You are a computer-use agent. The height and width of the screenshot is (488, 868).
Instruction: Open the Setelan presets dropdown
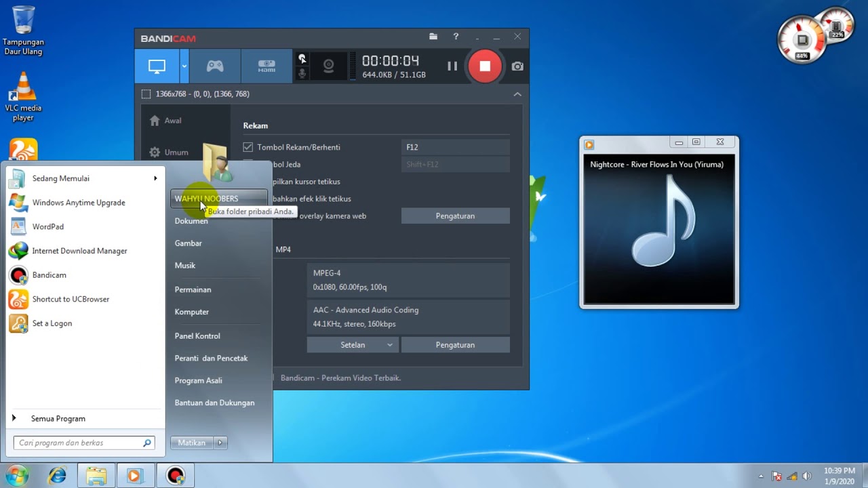(353, 345)
